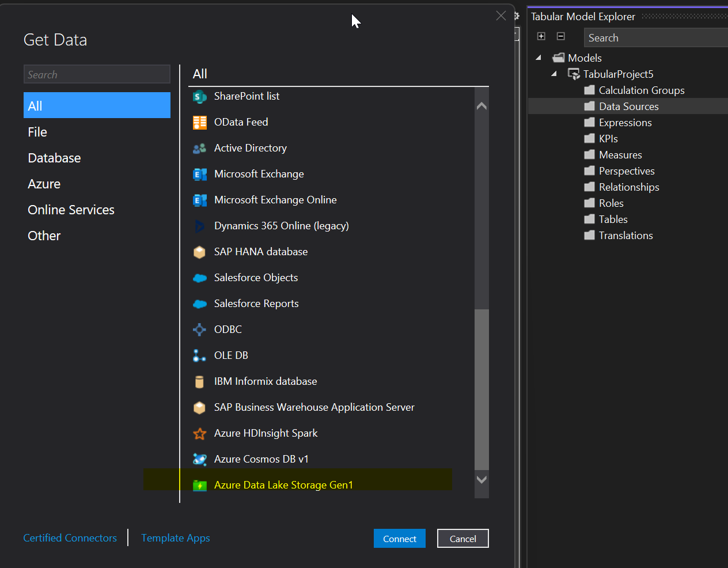
Task: Click the SharePoint list connector icon
Action: point(199,97)
